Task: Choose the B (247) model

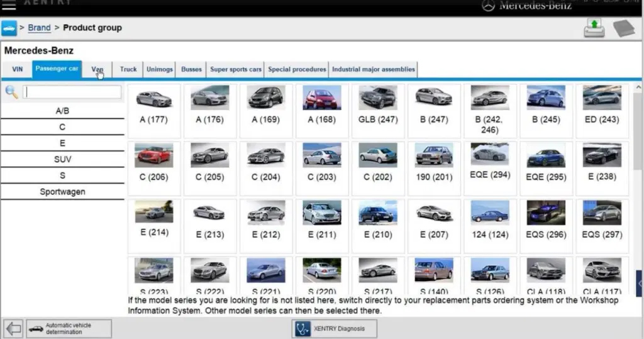Action: (x=434, y=110)
